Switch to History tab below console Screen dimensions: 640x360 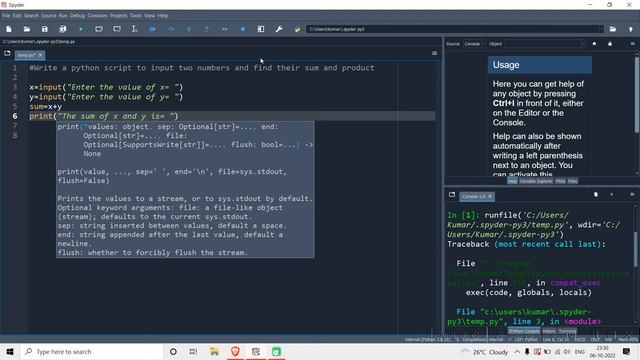[549, 331]
